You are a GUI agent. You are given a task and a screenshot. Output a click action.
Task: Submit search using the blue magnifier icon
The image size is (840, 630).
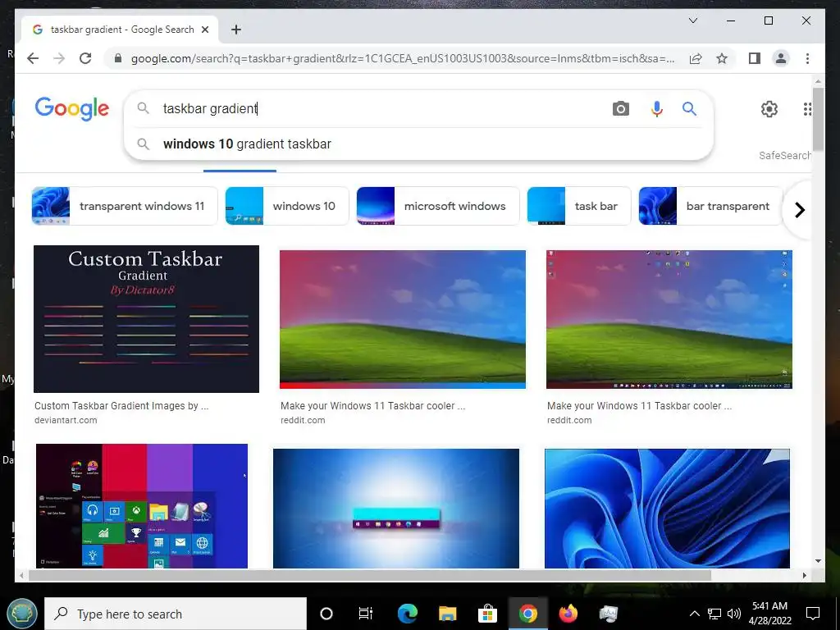(689, 109)
